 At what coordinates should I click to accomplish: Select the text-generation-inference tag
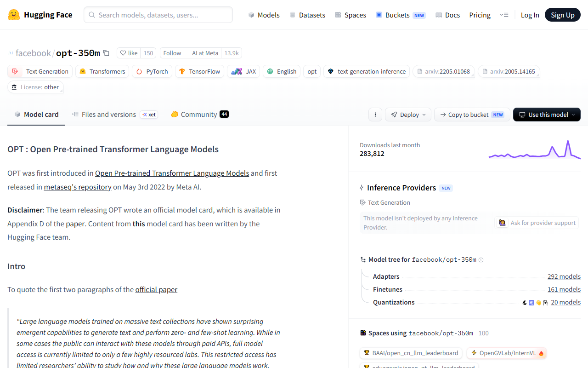pos(367,71)
